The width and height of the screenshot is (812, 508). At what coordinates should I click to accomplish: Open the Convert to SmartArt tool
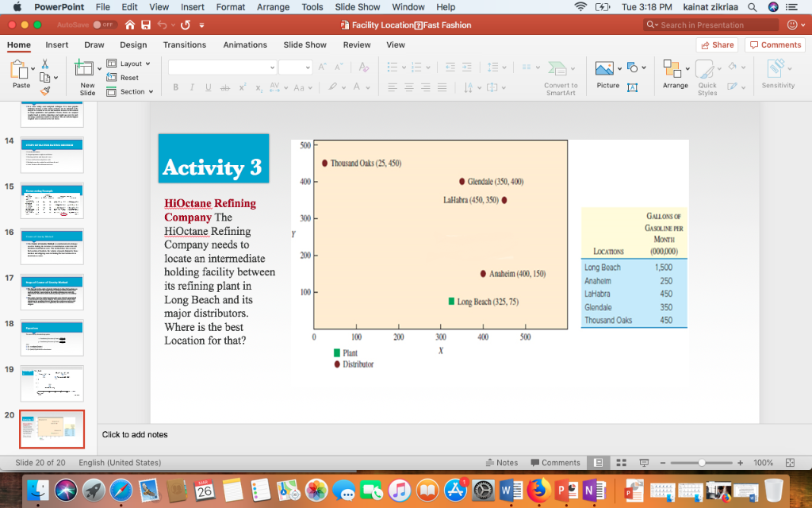pos(561,75)
